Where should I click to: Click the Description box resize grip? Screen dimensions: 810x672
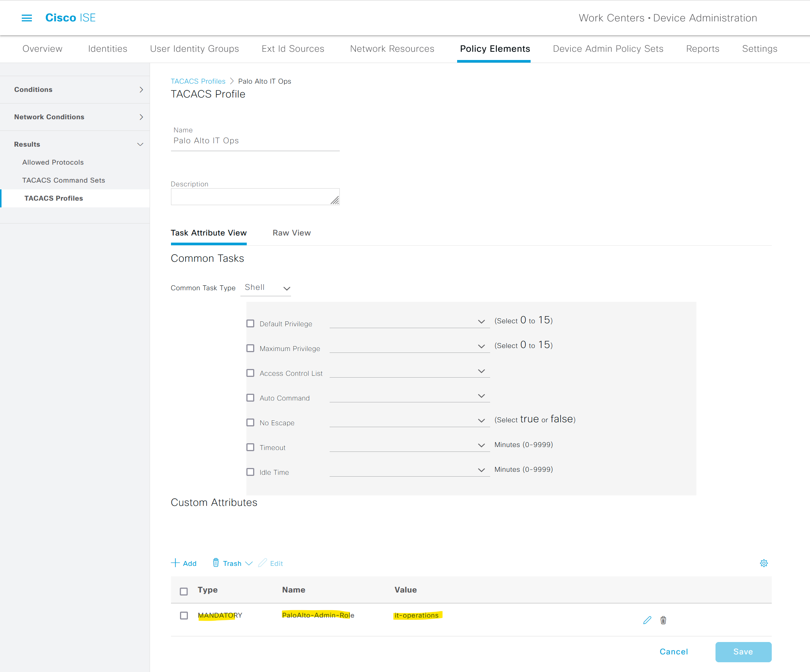[334, 200]
